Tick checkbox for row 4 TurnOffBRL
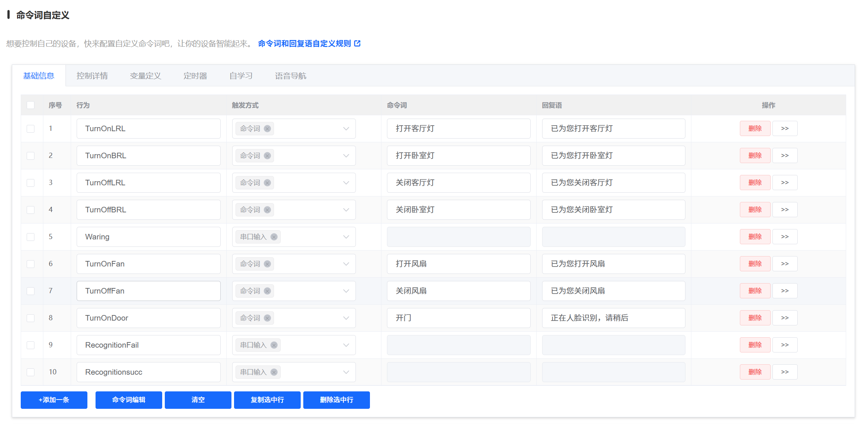This screenshot has height=424, width=868. click(x=31, y=210)
